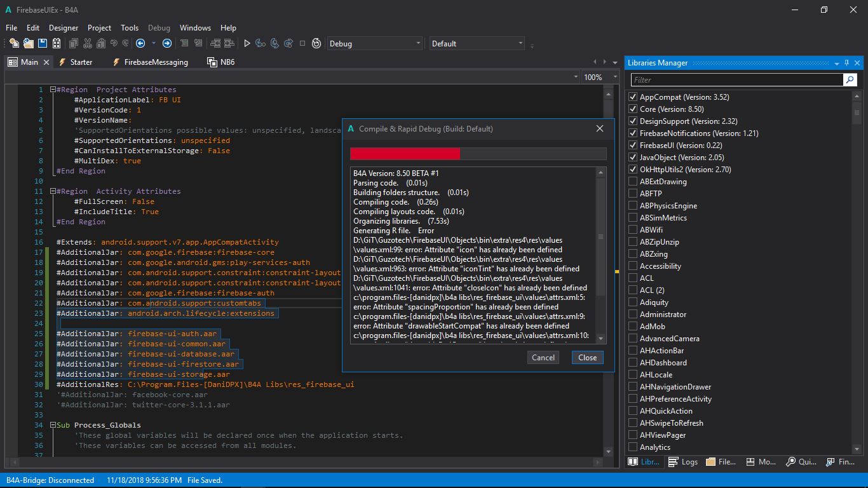Image resolution: width=868 pixels, height=488 pixels.
Task: Click the Cut scissors toolbar icon
Action: click(87, 43)
